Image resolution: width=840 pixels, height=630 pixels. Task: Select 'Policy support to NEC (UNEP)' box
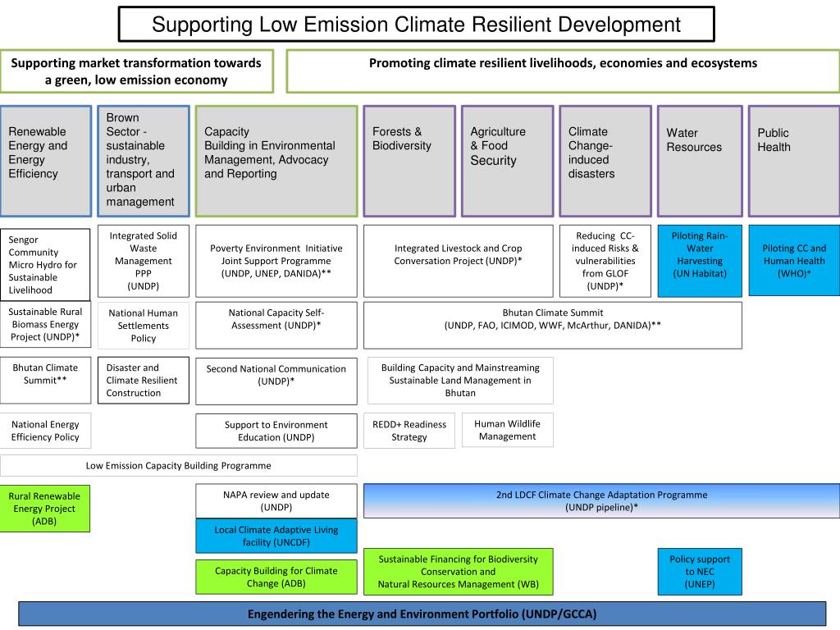pyautogui.click(x=700, y=572)
